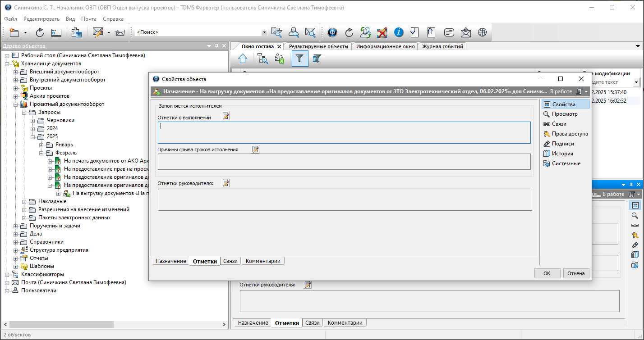Select Накладные folder in the tree
Viewport: 644px width, 340px height.
point(52,201)
